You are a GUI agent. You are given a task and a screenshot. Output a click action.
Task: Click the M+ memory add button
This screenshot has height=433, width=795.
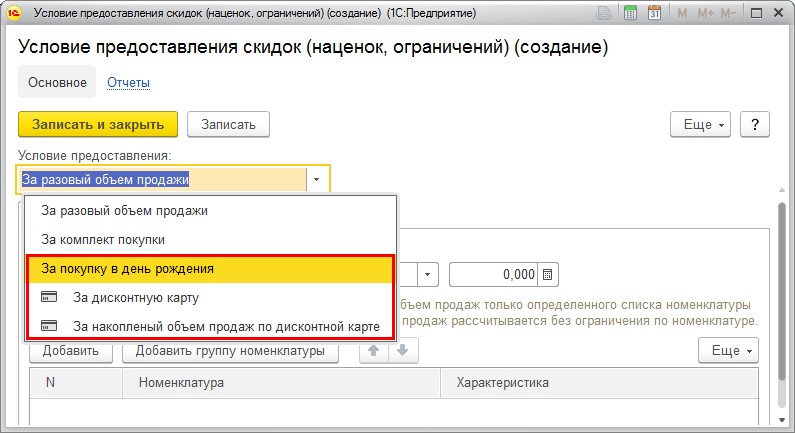pos(705,13)
